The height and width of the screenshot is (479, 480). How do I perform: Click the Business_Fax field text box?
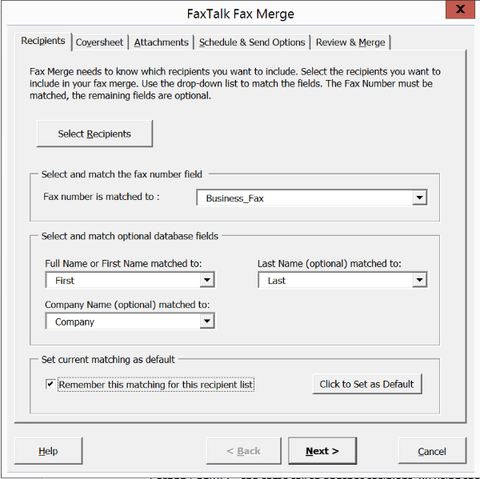click(305, 198)
